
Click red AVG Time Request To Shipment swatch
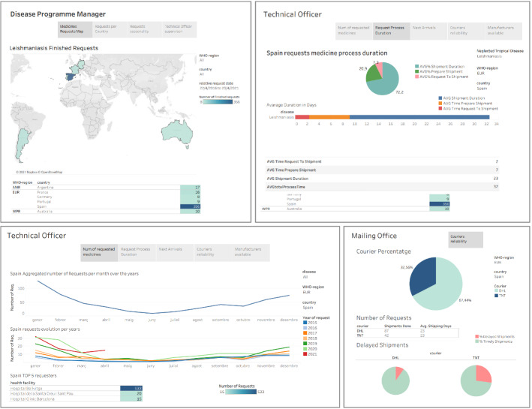click(440, 109)
